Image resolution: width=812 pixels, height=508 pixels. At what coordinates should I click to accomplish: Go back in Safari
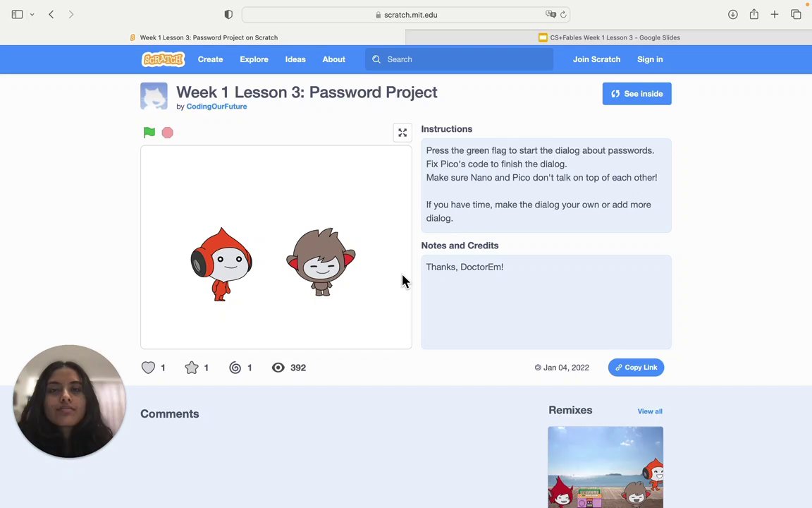51,15
